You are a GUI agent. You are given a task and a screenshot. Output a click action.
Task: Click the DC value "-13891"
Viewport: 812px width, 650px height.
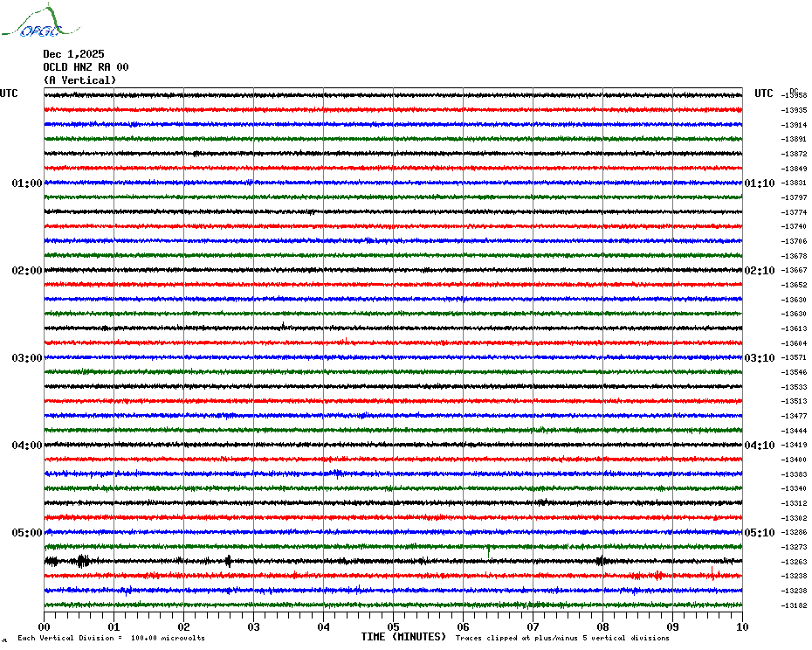(x=794, y=140)
